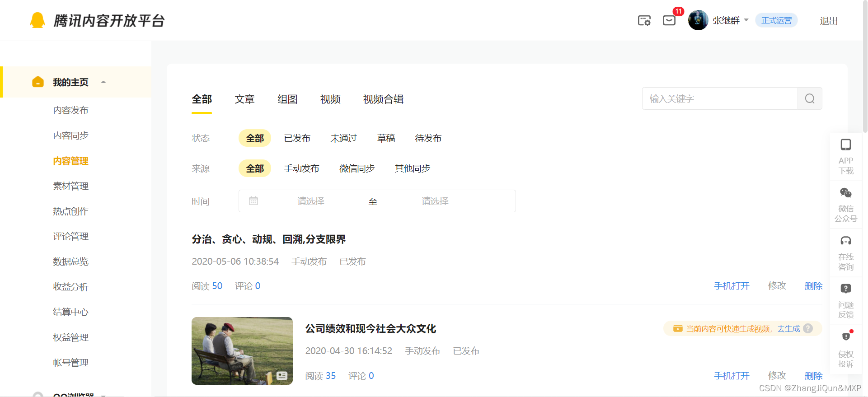Switch to the 视频合辑 tab
Image resolution: width=868 pixels, height=397 pixels.
[383, 99]
